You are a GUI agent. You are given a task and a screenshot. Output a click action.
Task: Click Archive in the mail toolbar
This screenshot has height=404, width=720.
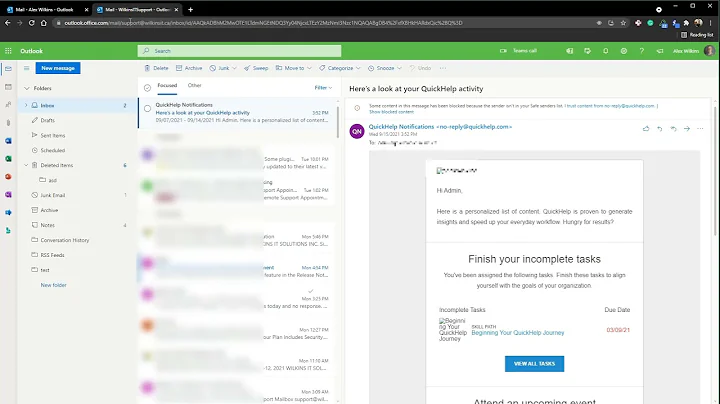tap(189, 68)
